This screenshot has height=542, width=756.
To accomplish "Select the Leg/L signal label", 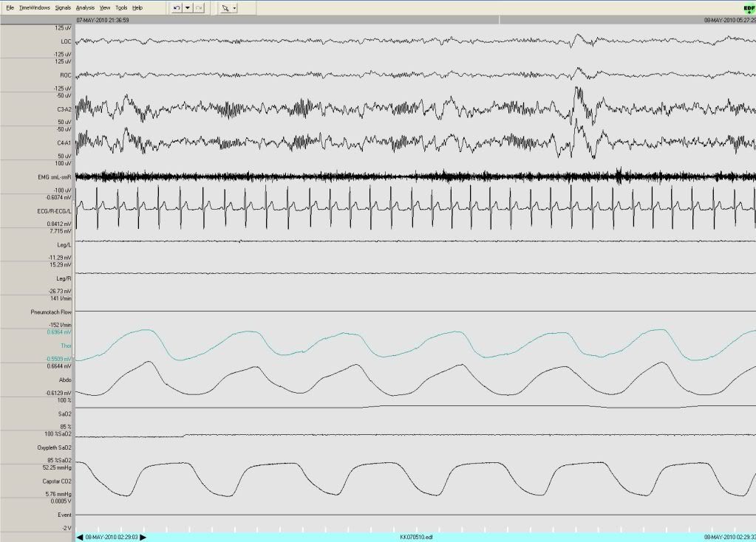I will [x=64, y=244].
